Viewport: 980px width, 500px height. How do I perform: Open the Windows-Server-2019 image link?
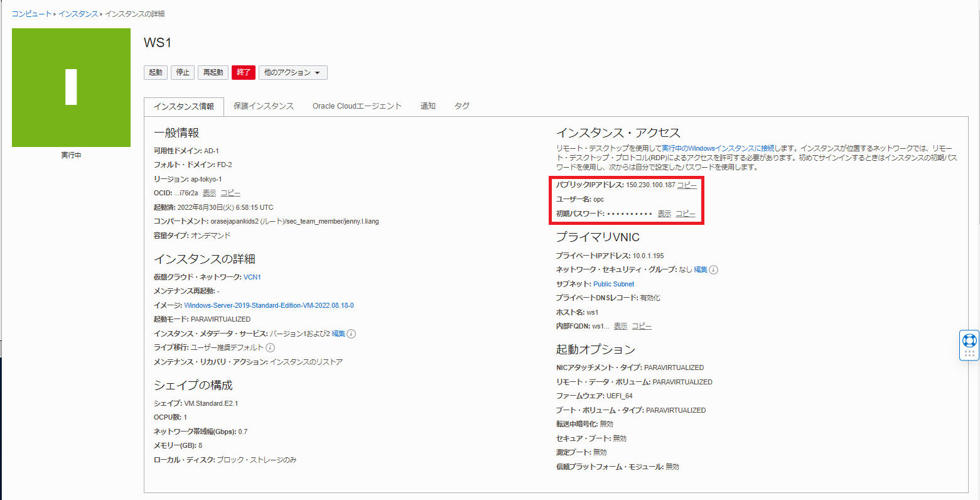click(269, 305)
